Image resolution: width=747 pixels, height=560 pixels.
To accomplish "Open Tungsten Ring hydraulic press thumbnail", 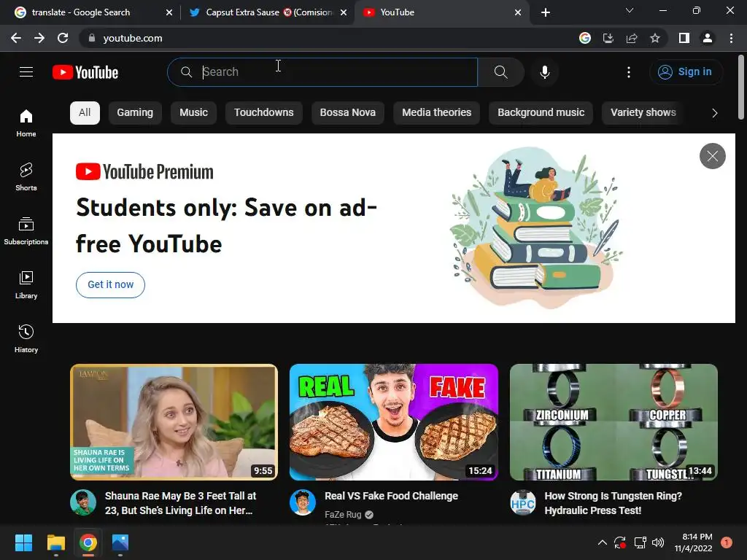I will [x=614, y=422].
